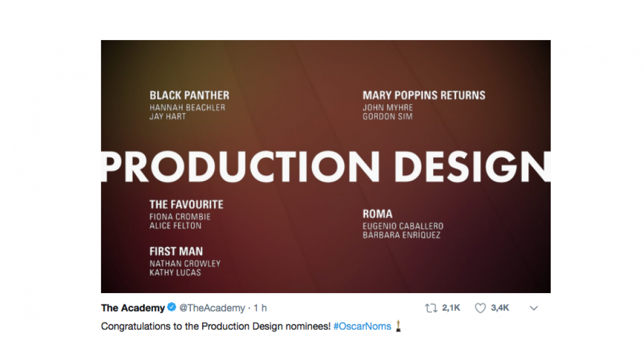The image size is (644, 362).
Task: Like the tweet with the heart icon
Action: pyautogui.click(x=480, y=308)
